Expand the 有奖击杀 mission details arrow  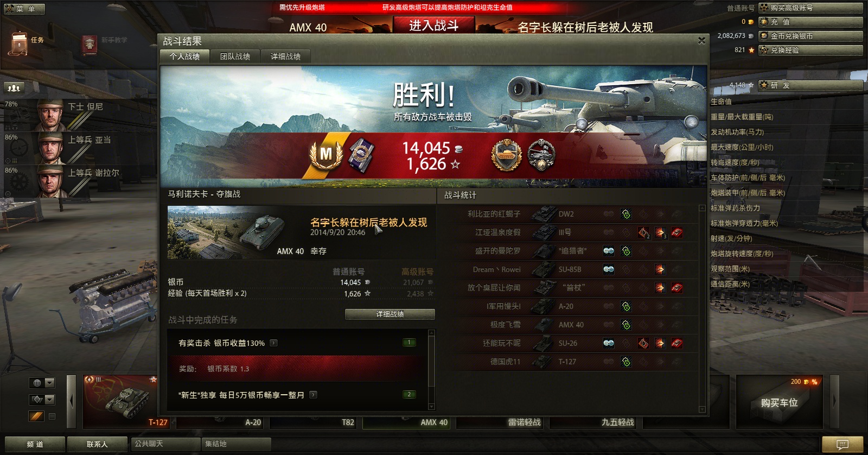[273, 343]
